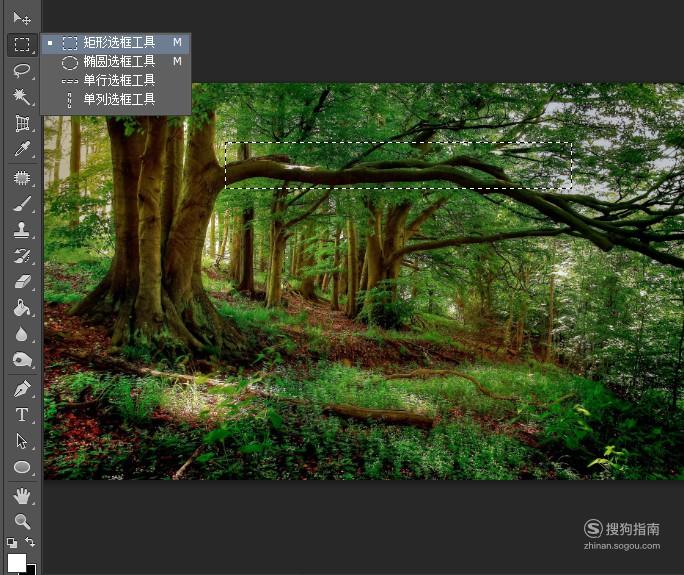This screenshot has width=684, height=575.
Task: Swap foreground and background colors
Action: pyautogui.click(x=30, y=542)
